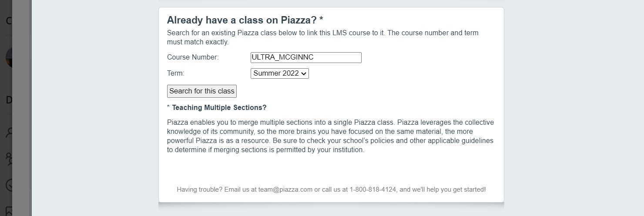
Task: Click the Term label text
Action: click(x=176, y=73)
